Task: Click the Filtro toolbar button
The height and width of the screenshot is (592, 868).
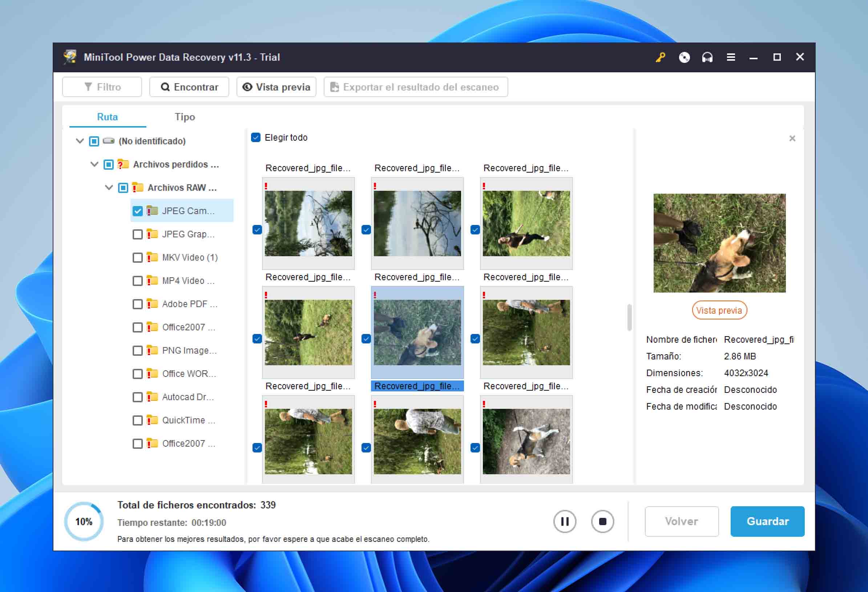Action: (102, 87)
